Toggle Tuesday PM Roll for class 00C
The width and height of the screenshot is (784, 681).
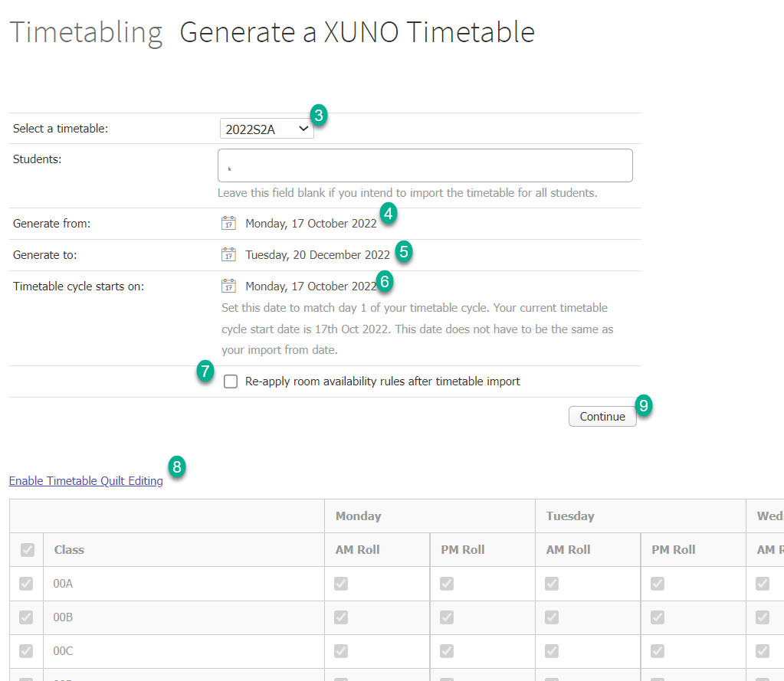click(x=656, y=650)
